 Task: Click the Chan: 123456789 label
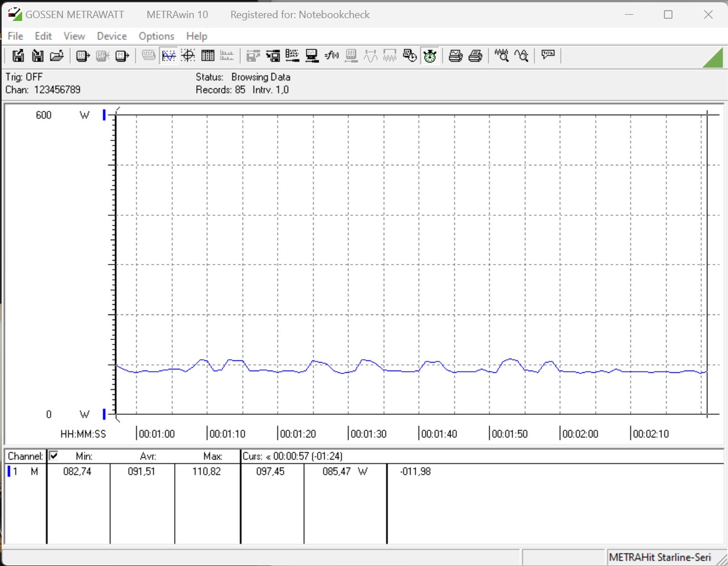(x=43, y=90)
